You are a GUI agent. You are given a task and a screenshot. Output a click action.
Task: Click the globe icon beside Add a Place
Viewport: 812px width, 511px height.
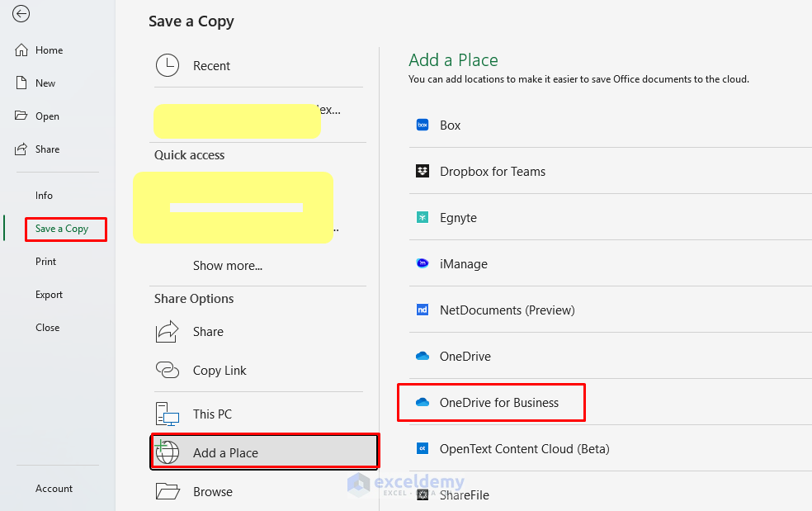(x=168, y=452)
